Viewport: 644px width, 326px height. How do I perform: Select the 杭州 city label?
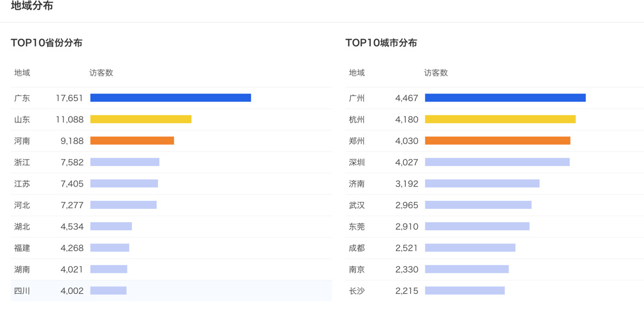click(356, 119)
